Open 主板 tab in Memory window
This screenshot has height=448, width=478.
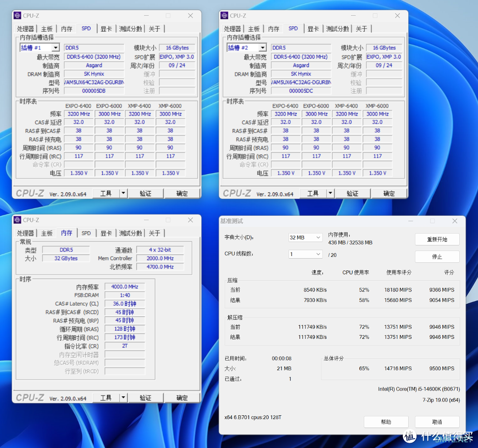pos(46,234)
